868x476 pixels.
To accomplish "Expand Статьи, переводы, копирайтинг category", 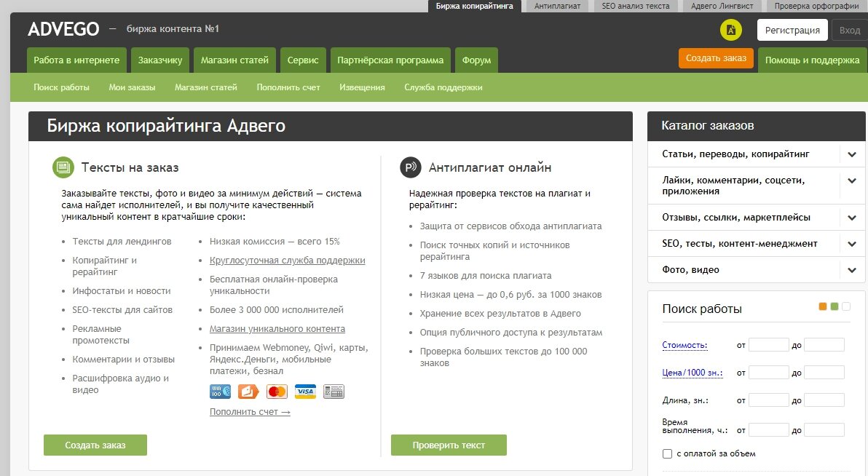I will click(x=852, y=154).
